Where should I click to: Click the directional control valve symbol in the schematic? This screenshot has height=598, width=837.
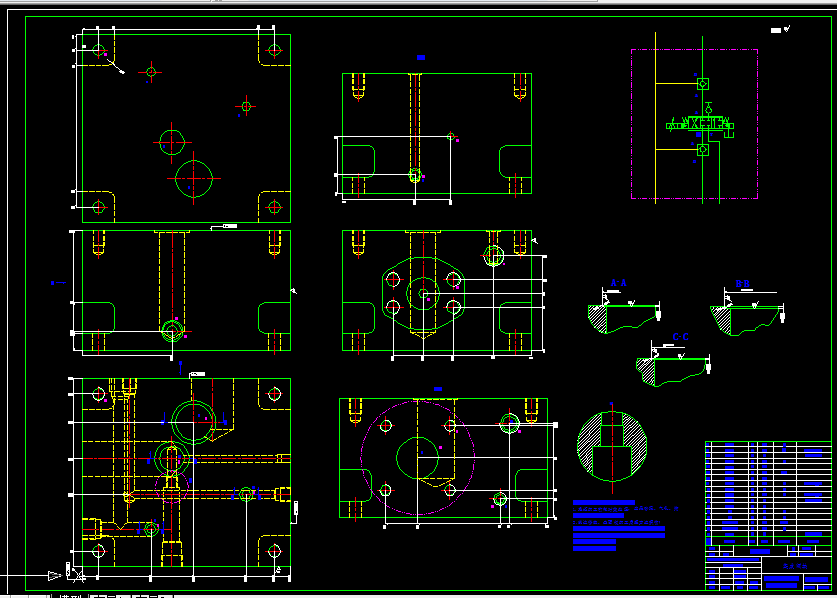tap(700, 124)
